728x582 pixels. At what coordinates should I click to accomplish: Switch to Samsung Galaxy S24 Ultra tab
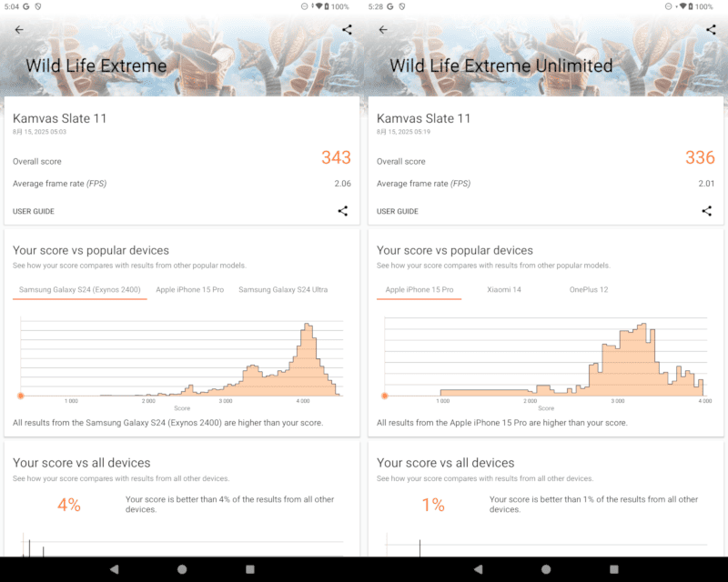tap(283, 290)
